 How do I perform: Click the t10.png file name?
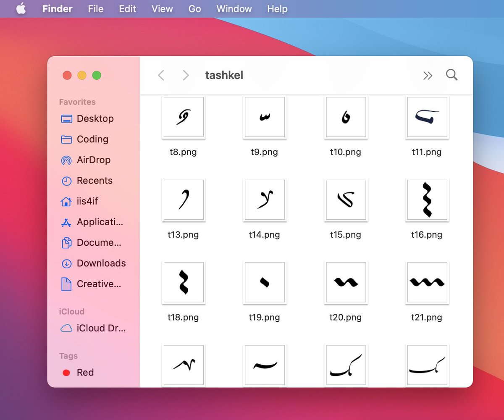pos(346,152)
